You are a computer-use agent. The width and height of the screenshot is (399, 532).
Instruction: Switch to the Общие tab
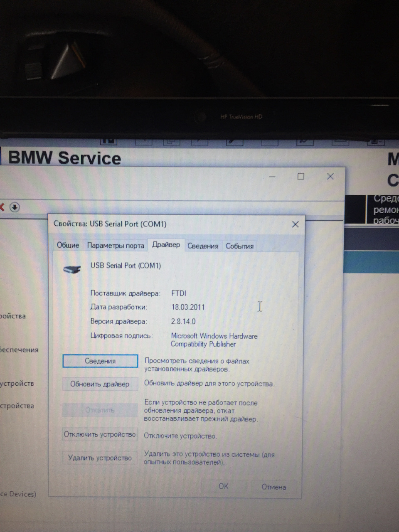coord(68,245)
